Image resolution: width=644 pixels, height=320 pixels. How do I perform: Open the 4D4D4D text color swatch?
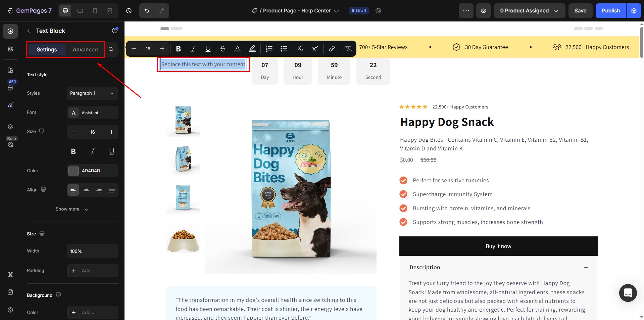tap(73, 171)
